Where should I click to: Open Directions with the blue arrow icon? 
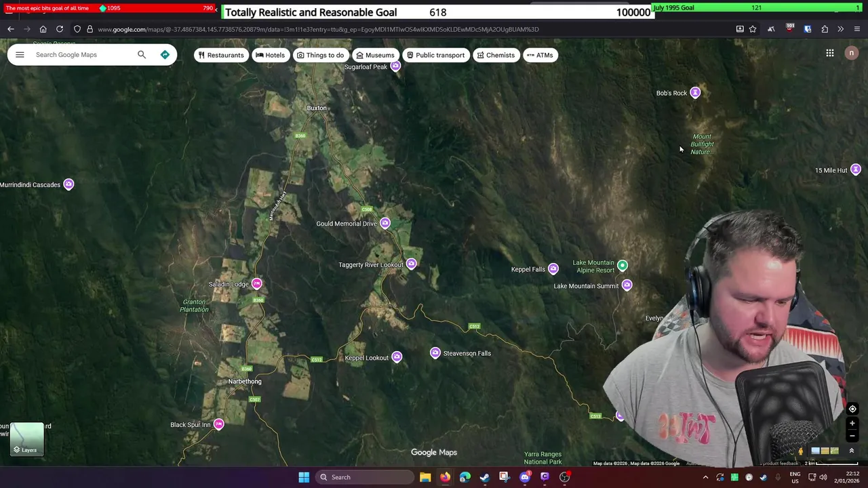(165, 55)
